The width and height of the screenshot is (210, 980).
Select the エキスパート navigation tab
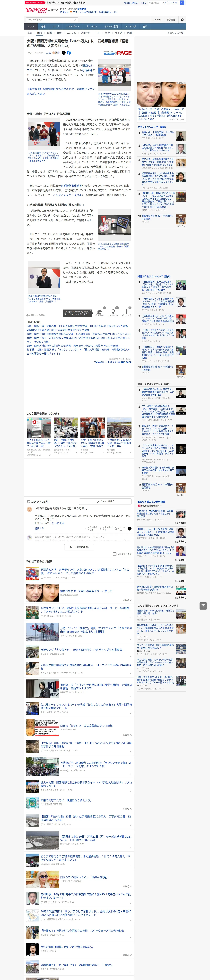click(72, 27)
